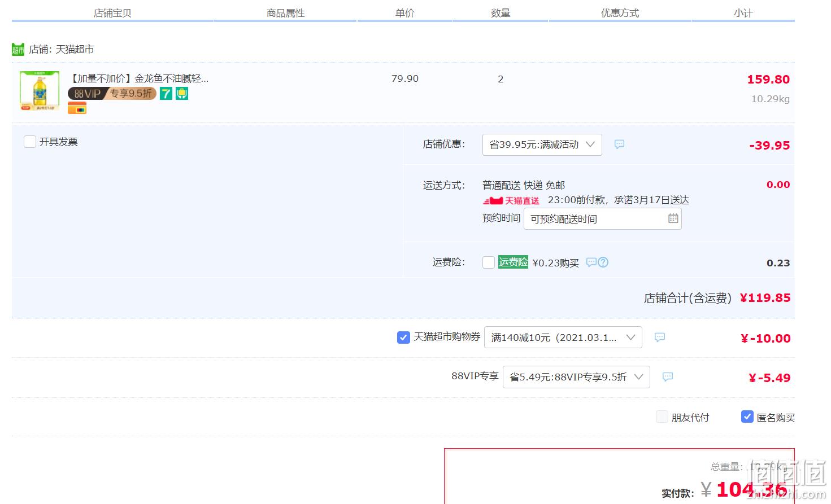
Task: Open calendar icon in delivery time field
Action: [673, 218]
